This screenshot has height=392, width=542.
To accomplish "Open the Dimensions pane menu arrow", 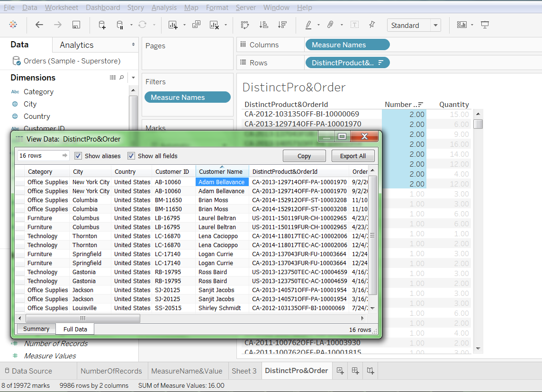I will [134, 78].
